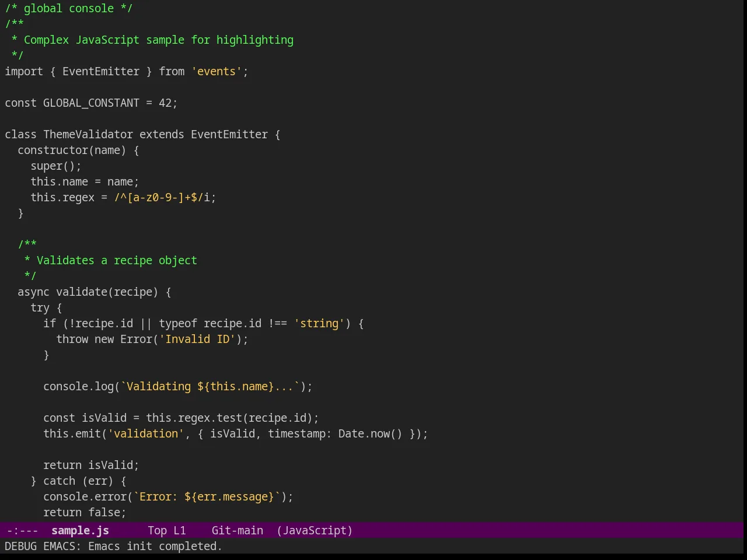
Task: Click 'return false;' statement
Action: [x=85, y=512]
